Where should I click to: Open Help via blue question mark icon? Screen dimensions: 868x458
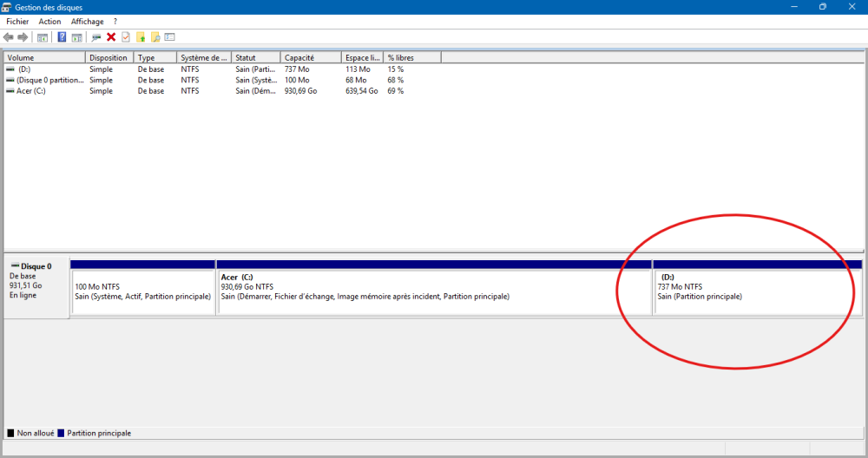click(62, 37)
